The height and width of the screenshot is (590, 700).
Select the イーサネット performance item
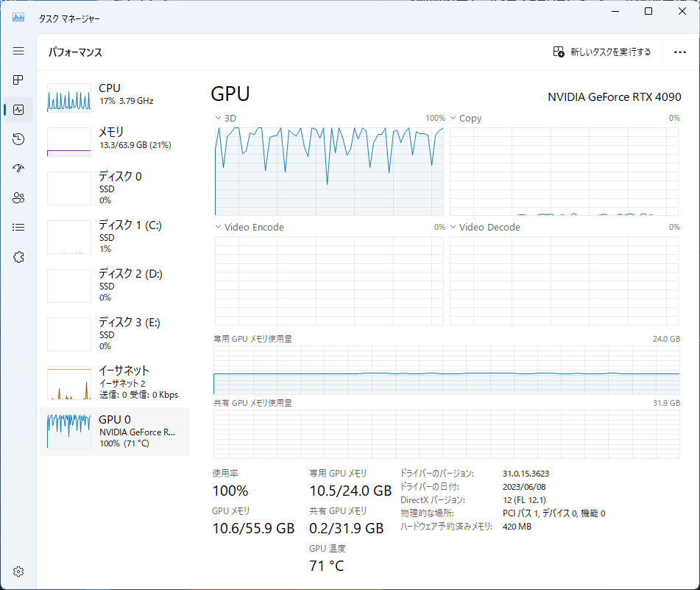[x=115, y=382]
